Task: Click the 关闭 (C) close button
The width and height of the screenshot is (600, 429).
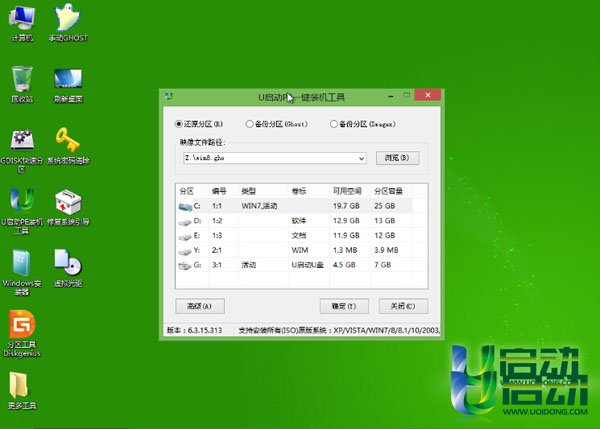Action: tap(403, 306)
